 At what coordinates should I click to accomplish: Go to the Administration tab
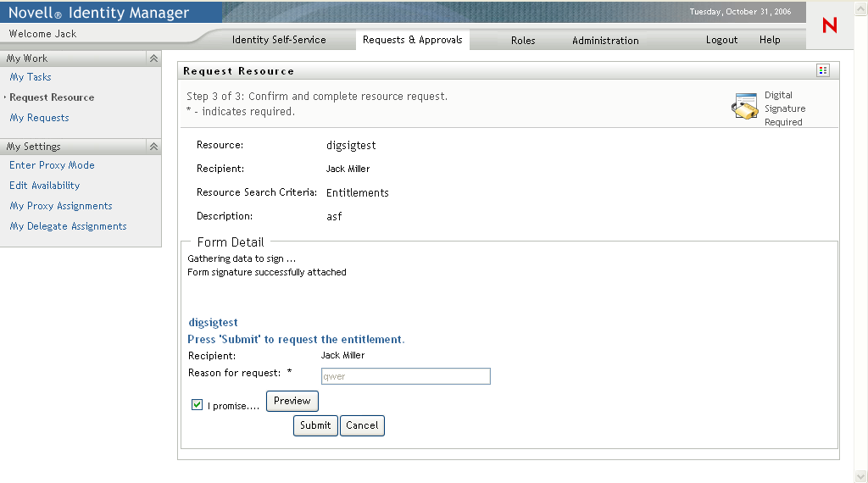point(605,40)
